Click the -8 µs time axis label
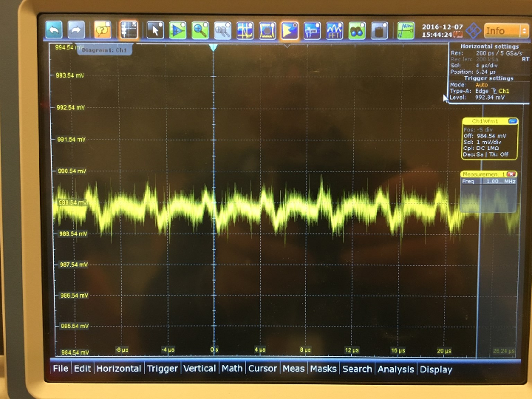 [x=122, y=349]
